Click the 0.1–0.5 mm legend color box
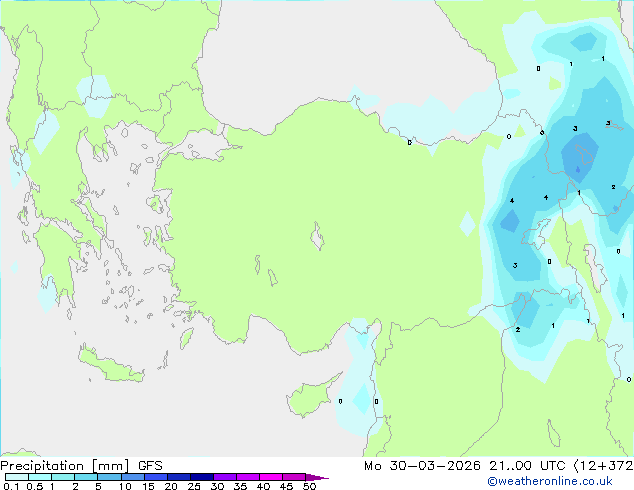The image size is (634, 490). tap(17, 477)
